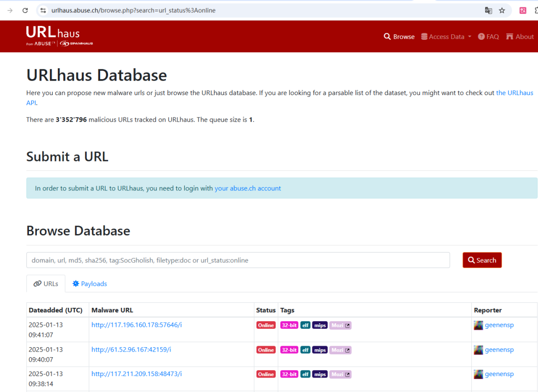Open the pink extension icon in browser toolbar
This screenshot has height=392, width=538.
pyautogui.click(x=523, y=10)
